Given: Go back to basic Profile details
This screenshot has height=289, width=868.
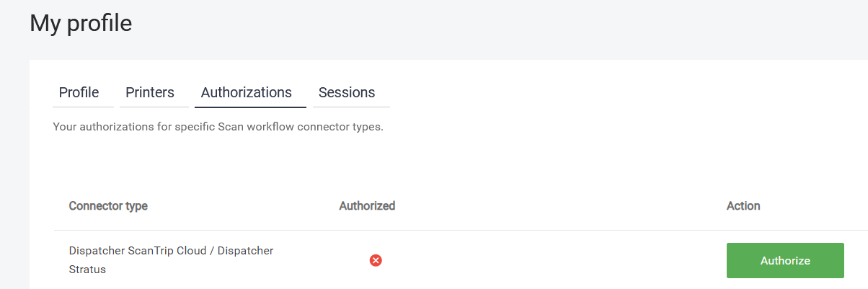Looking at the screenshot, I should pos(79,92).
